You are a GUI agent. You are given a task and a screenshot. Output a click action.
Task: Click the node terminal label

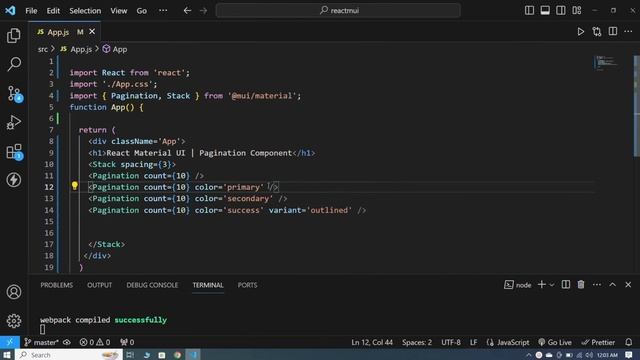coord(518,284)
